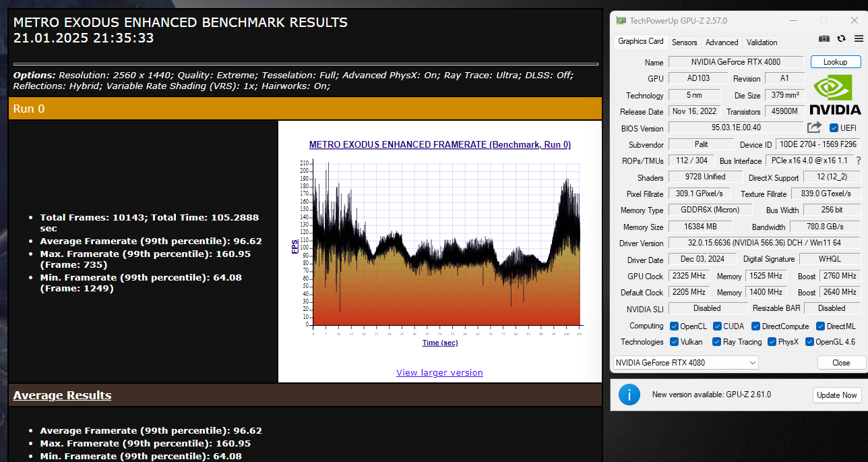Toggle the UEFI checkbox
Image resolution: width=868 pixels, height=462 pixels.
[834, 128]
